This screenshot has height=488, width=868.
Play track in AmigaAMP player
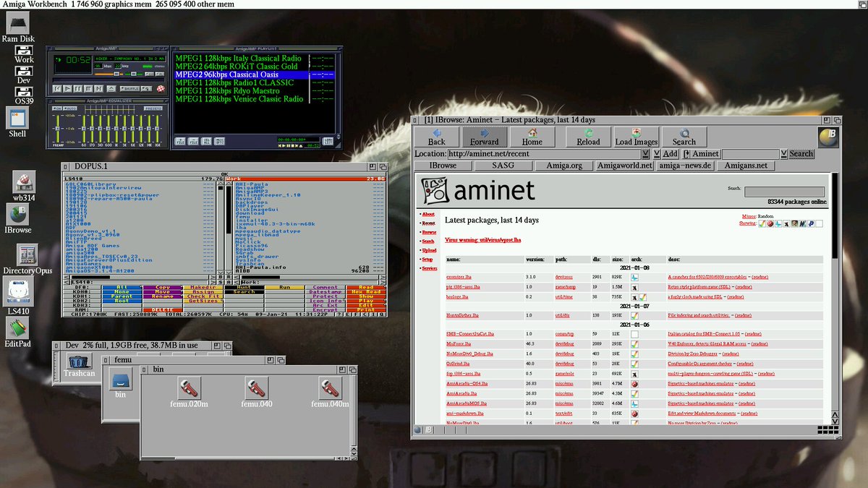(x=67, y=89)
